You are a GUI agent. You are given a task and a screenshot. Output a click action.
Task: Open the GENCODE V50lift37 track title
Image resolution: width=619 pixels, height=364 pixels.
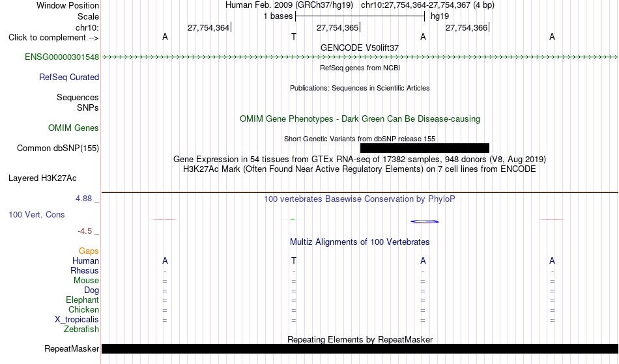360,48
